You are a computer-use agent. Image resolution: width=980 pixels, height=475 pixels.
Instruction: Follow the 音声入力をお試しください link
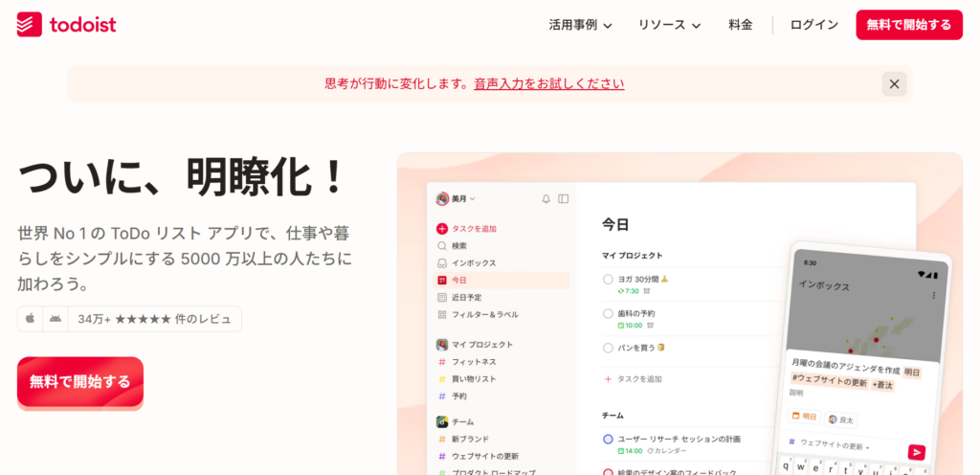click(x=548, y=83)
